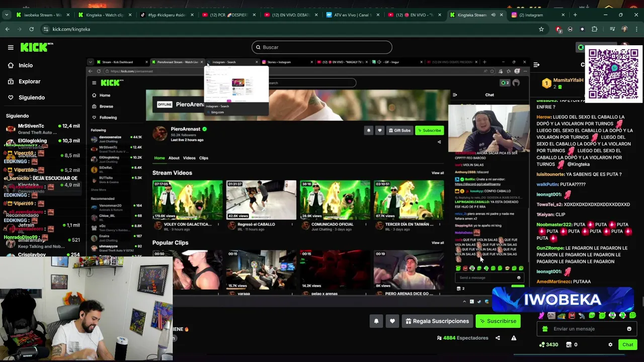The height and width of the screenshot is (362, 644).
Task: Pick the first quick emote above chat
Action: tap(541, 316)
